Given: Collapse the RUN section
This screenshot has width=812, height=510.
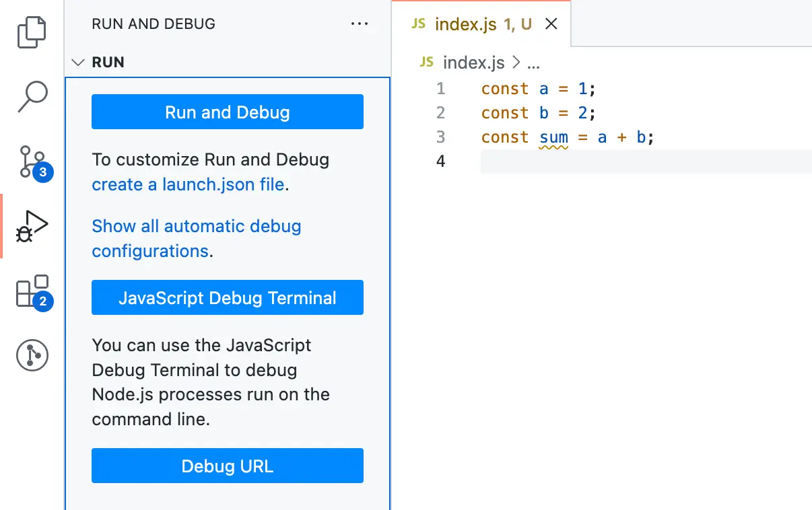Looking at the screenshot, I should 78,62.
